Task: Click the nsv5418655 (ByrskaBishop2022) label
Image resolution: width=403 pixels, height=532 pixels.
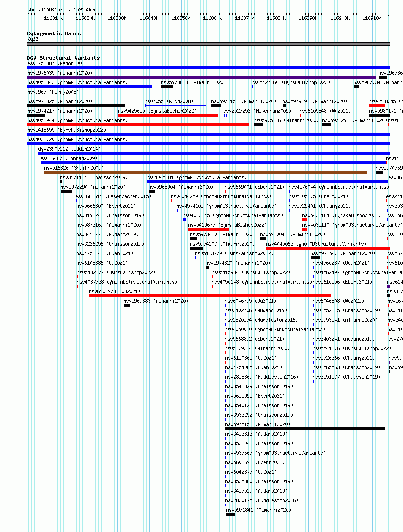Action: click(67, 130)
